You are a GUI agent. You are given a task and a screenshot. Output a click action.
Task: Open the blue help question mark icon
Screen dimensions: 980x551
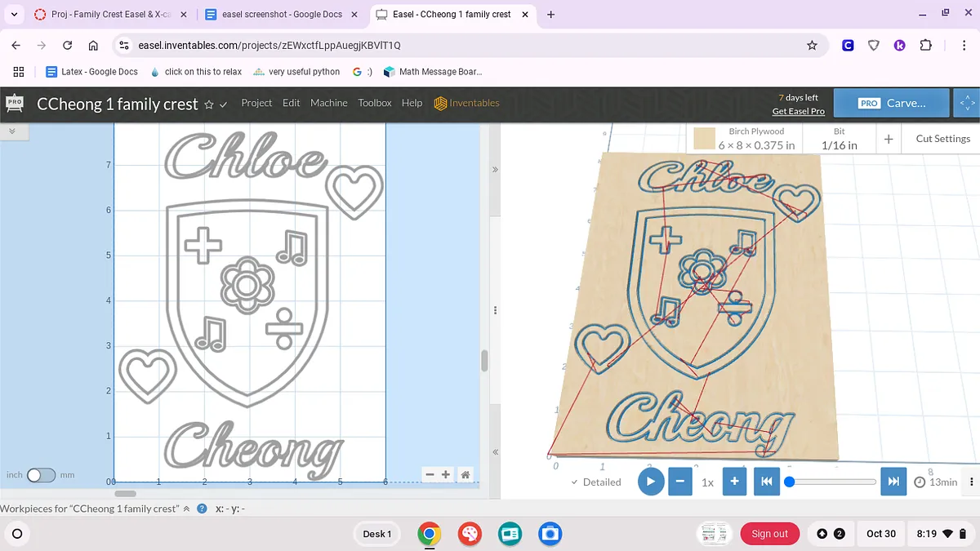click(202, 509)
